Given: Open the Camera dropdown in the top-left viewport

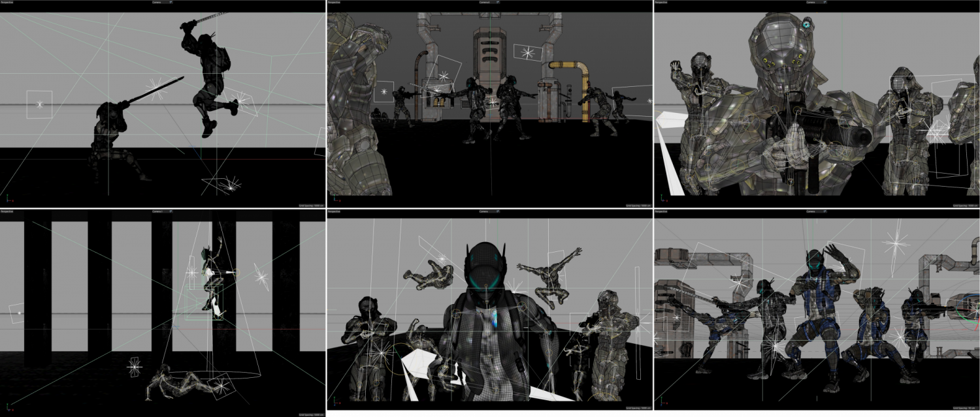Looking at the screenshot, I should 159,3.
